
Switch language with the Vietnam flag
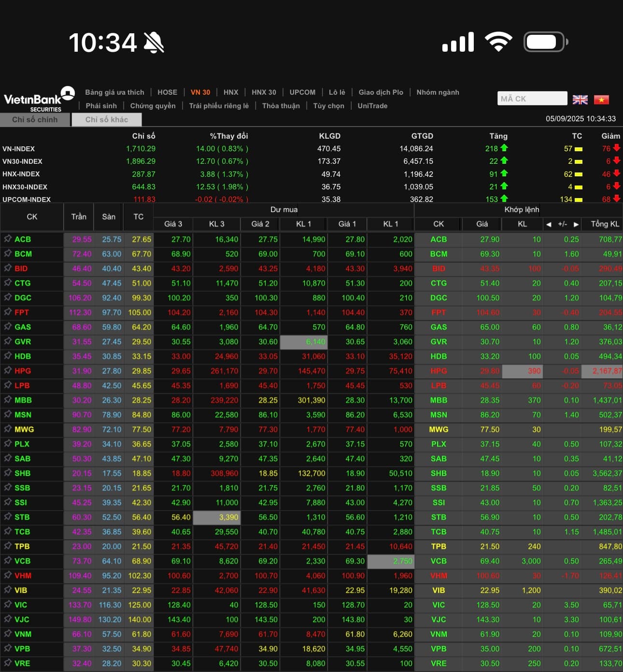pos(601,100)
